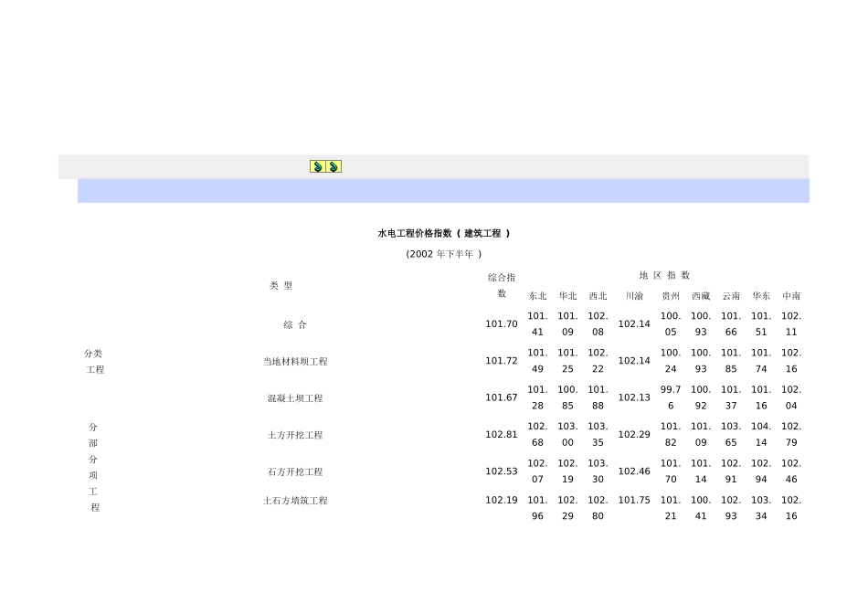
Task: Click 川渝 value 102.13 in 混凝土坝工程 row
Action: (634, 397)
